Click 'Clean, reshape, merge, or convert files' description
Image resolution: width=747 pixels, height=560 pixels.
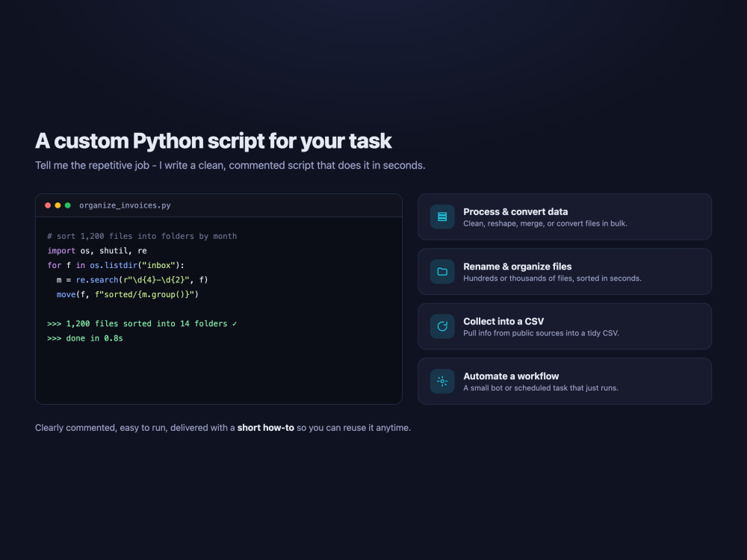[x=545, y=223]
